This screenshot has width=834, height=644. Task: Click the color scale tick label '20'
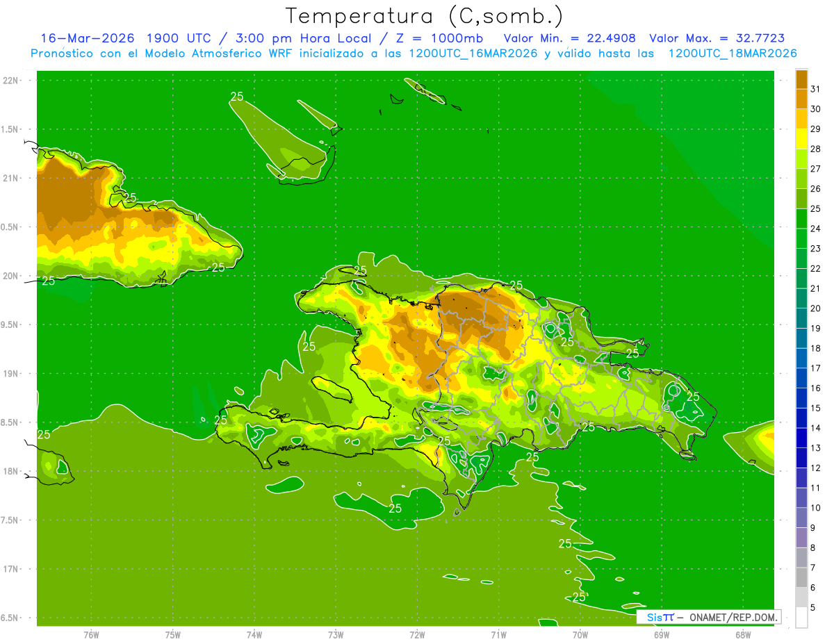coord(815,308)
